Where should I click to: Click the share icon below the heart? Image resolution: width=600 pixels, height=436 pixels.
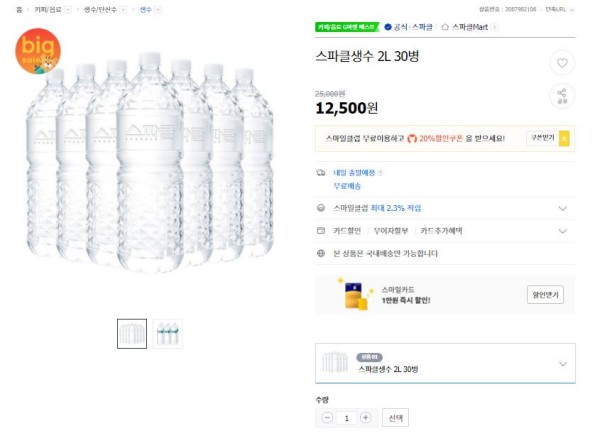pos(562,96)
